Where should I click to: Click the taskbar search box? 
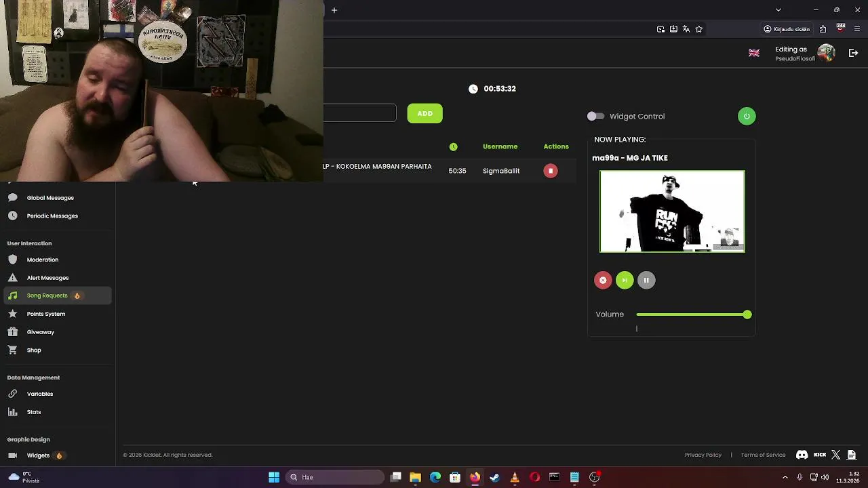coord(335,477)
